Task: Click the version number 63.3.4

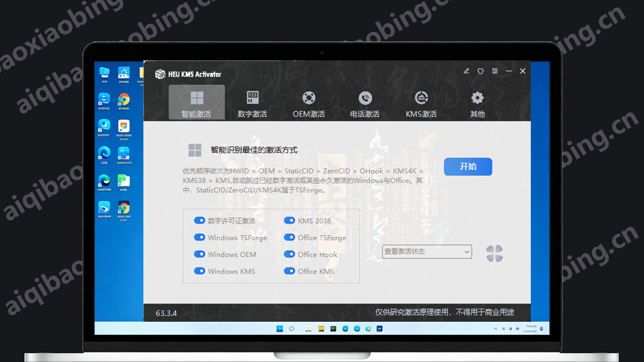Action: tap(166, 313)
